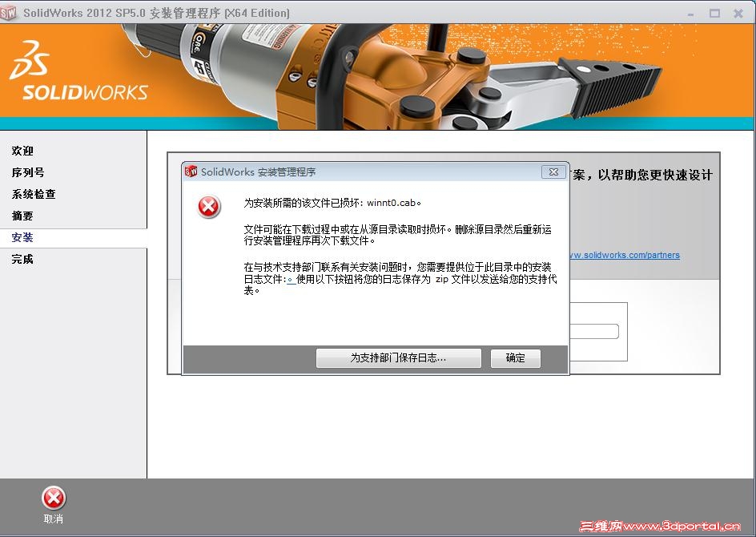The image size is (756, 537).
Task: Open the solidworks.com/partners link
Action: click(x=625, y=255)
